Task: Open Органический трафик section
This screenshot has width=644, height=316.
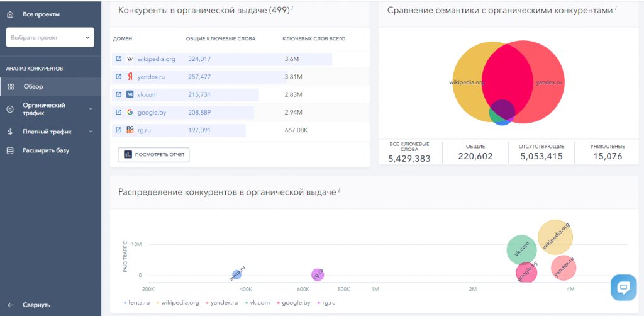Action: pyautogui.click(x=43, y=109)
